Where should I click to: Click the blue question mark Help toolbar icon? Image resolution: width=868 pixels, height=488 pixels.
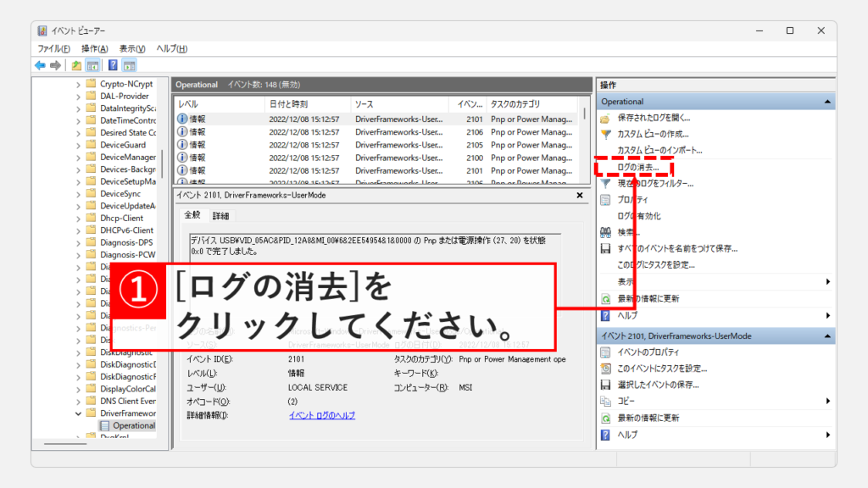112,65
